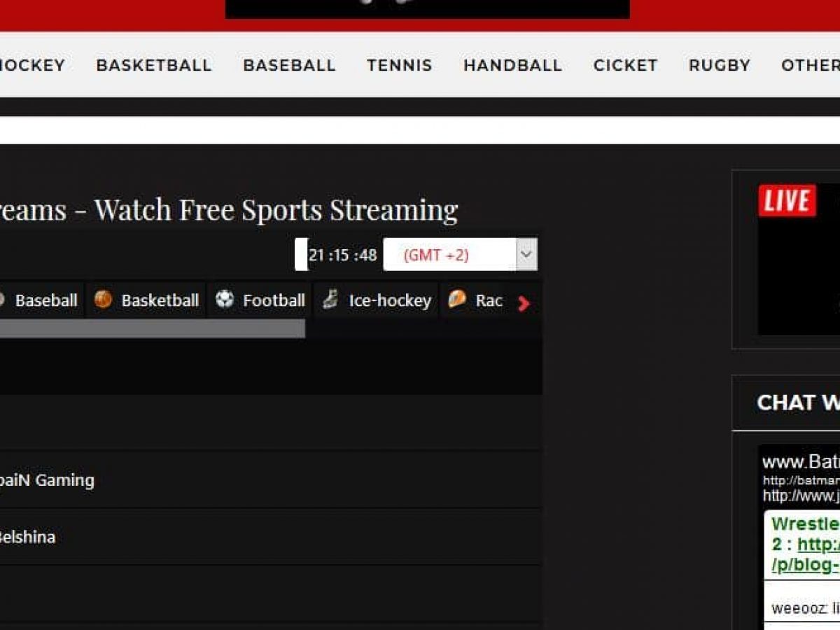Select HANDBALL from the navigation bar

pyautogui.click(x=512, y=65)
